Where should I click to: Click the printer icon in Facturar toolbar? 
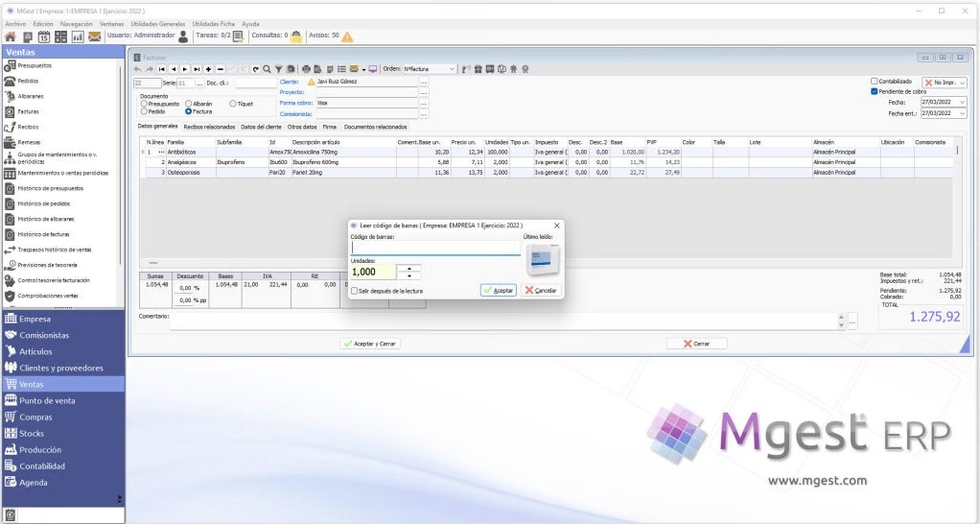[306, 69]
